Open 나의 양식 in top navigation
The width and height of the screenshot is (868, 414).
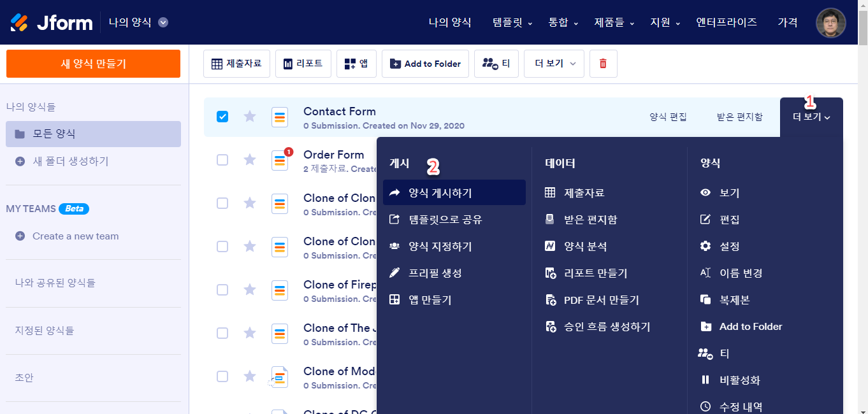tap(450, 22)
